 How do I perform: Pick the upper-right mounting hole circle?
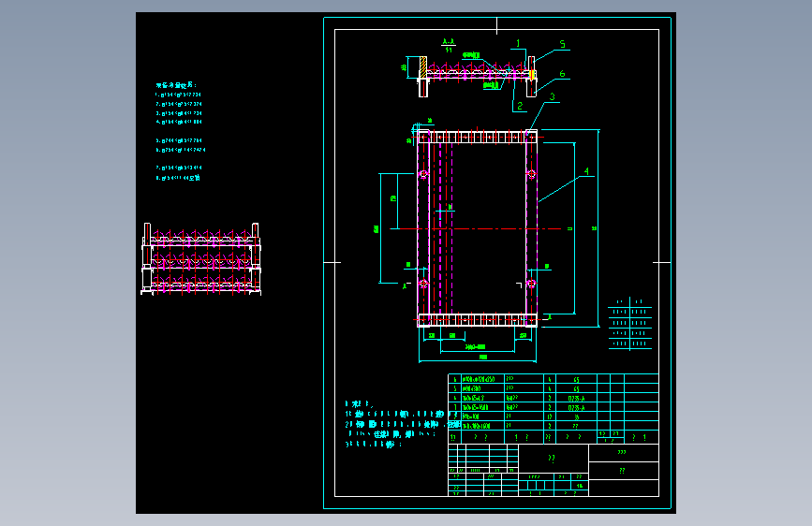tap(531, 174)
